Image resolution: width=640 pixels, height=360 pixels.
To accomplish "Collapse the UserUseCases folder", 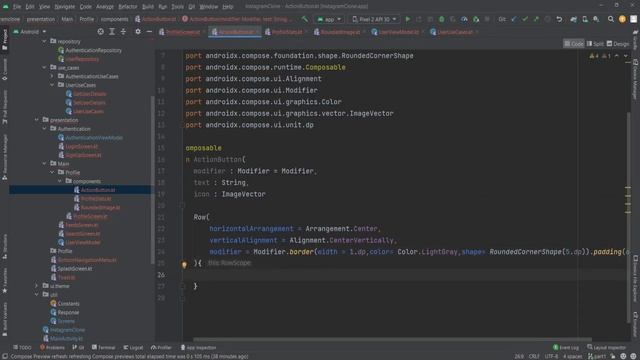I will (x=52, y=85).
